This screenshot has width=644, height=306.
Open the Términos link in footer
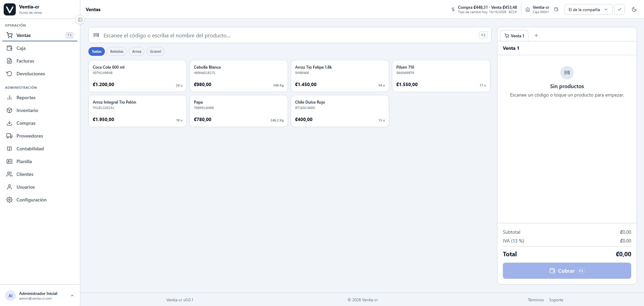click(x=535, y=300)
